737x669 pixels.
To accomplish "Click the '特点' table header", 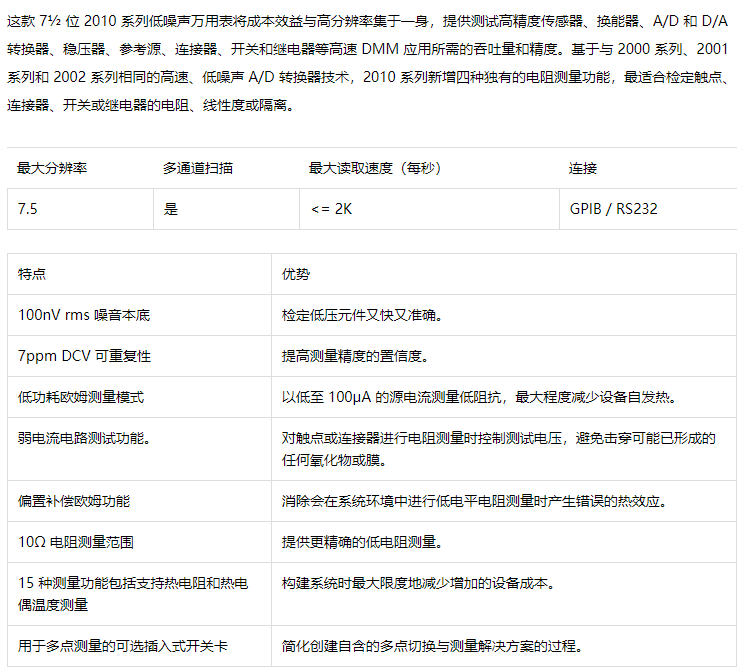I will click(x=140, y=274).
